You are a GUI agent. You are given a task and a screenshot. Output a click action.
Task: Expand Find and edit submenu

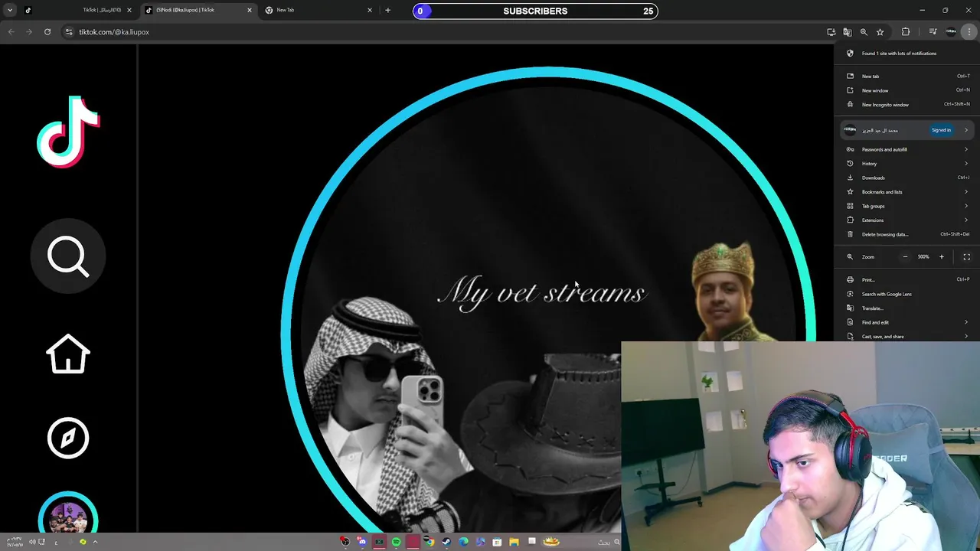point(907,322)
